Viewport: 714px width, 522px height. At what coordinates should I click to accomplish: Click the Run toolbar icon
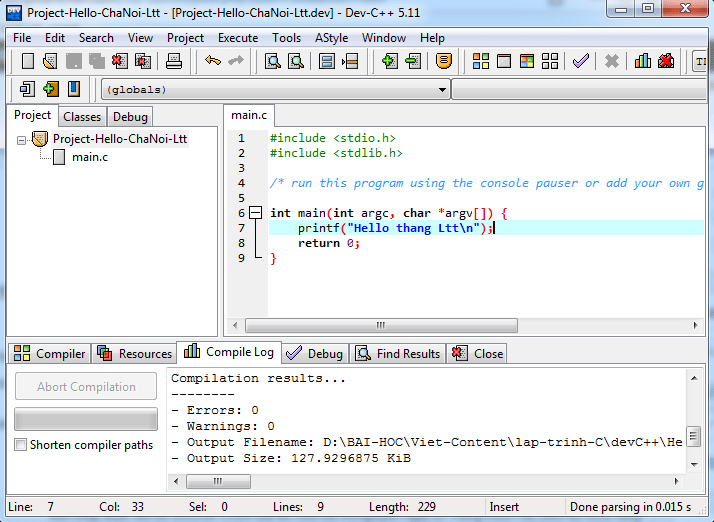504,61
